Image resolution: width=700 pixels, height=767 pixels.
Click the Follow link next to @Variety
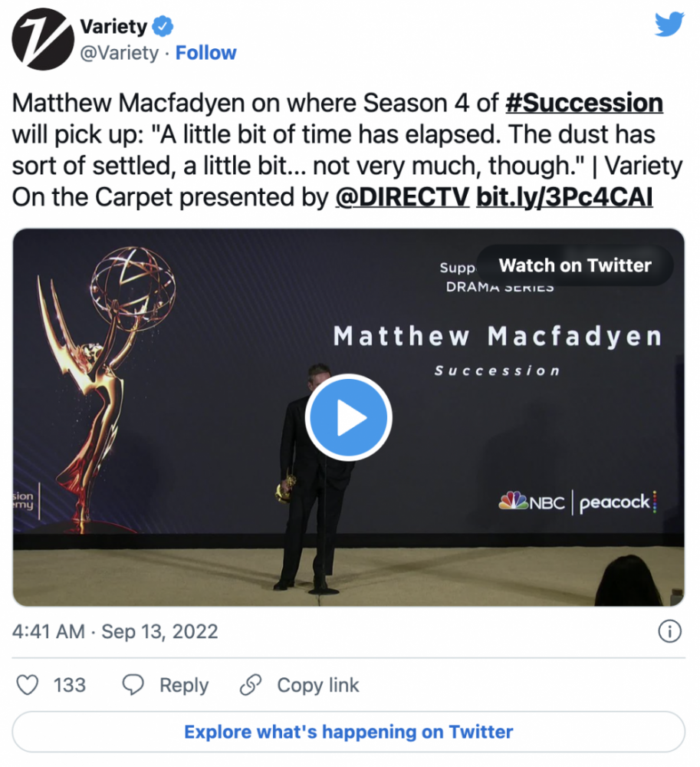click(205, 52)
